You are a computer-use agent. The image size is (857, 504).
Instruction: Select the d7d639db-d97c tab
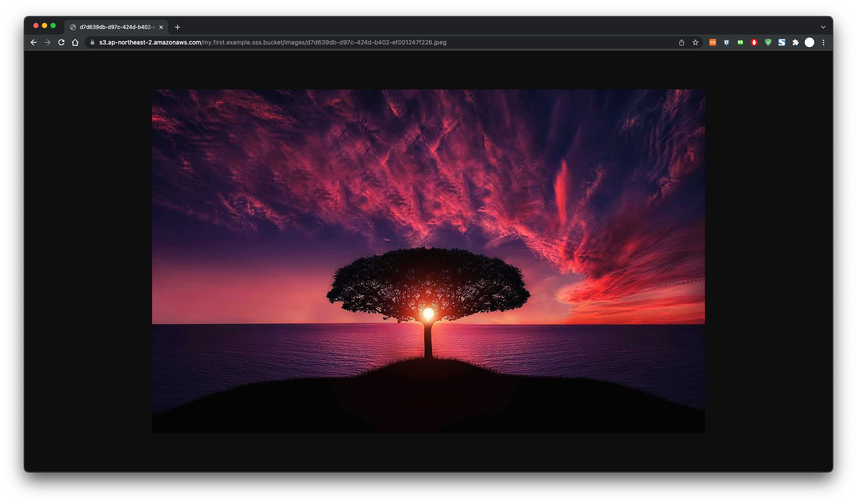coord(115,27)
